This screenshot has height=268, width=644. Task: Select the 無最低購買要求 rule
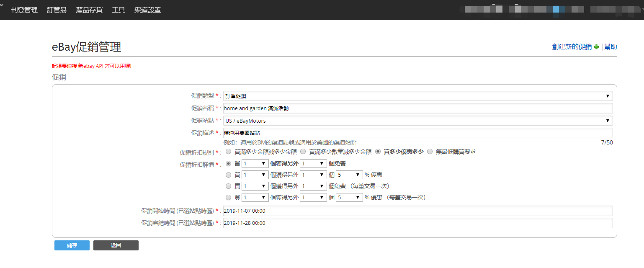pos(430,152)
